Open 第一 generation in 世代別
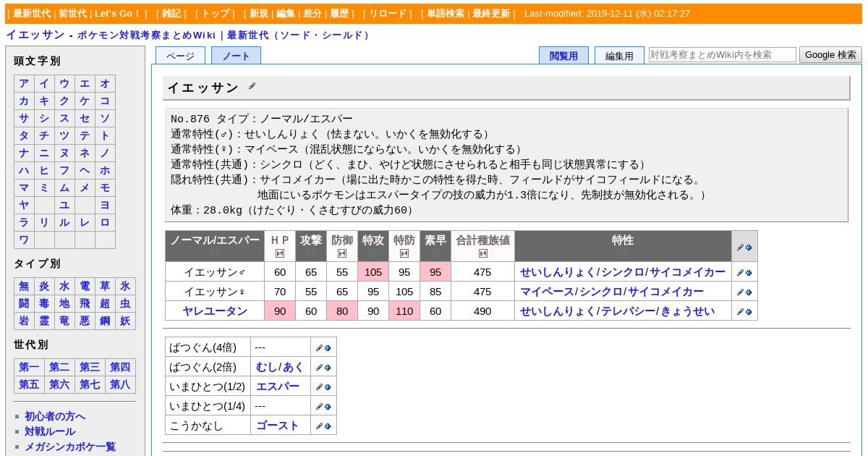 (29, 367)
